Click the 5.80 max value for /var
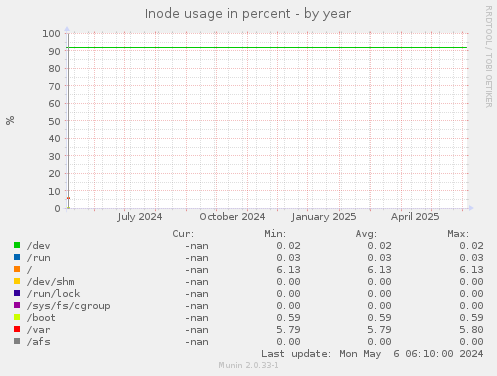This screenshot has width=497, height=376. 471,330
